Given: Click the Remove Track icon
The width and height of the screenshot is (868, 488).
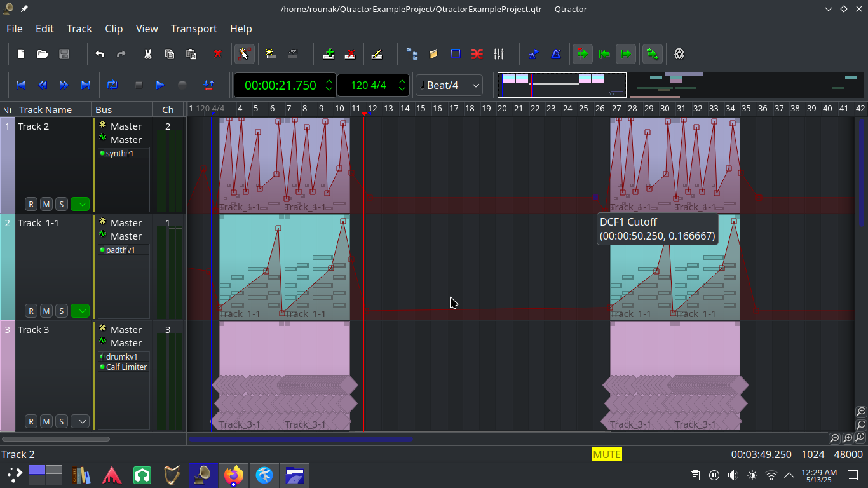Looking at the screenshot, I should pos(350,55).
